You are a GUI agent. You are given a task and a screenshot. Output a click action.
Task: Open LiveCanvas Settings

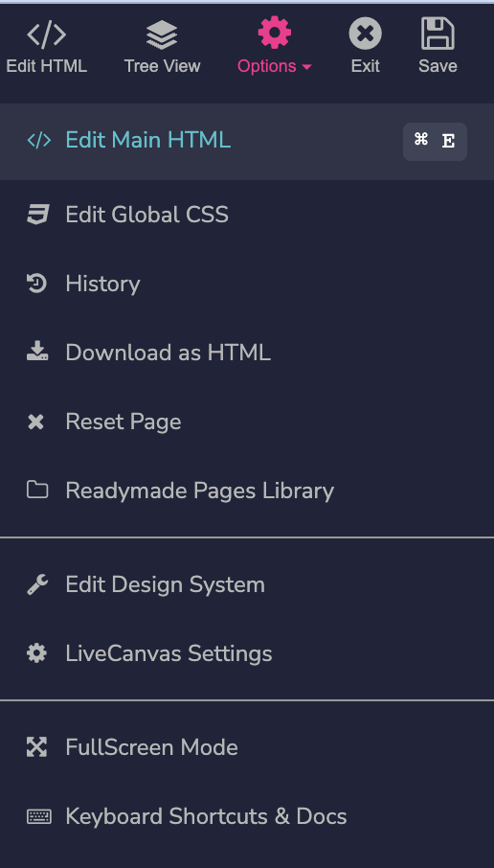[x=247, y=653]
